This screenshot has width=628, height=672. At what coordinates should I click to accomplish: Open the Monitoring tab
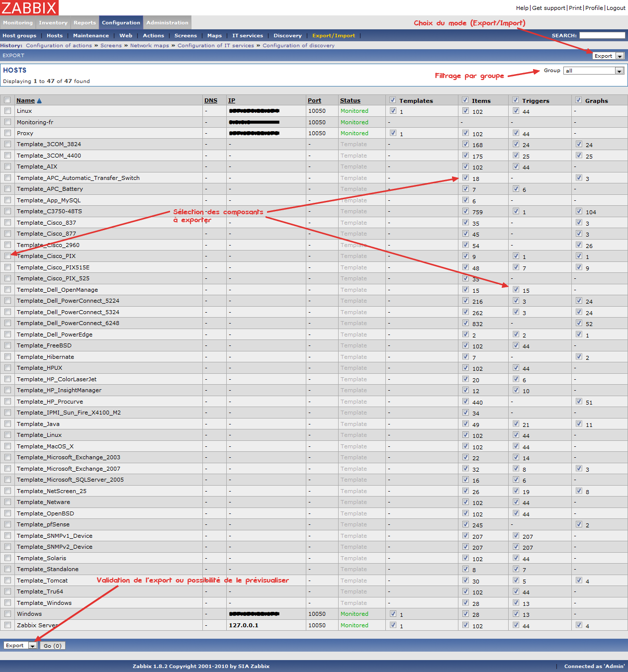coord(17,23)
